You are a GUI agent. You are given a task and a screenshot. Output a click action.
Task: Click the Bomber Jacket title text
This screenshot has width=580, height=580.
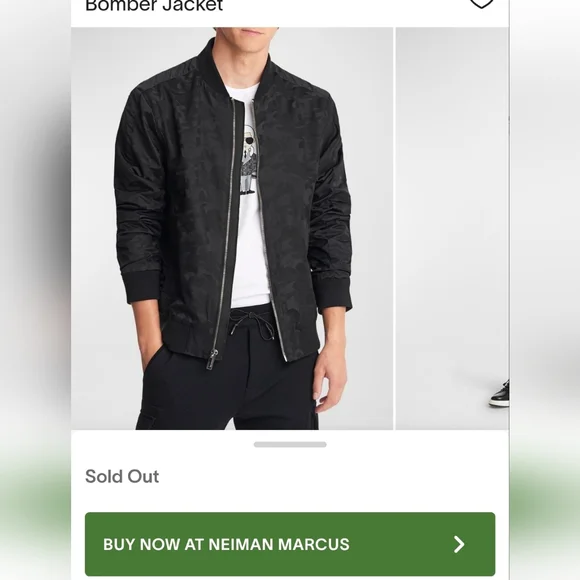coord(154,6)
